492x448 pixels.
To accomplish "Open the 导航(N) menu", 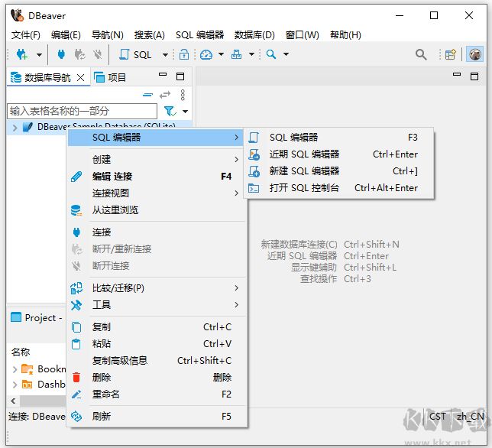I will click(108, 35).
